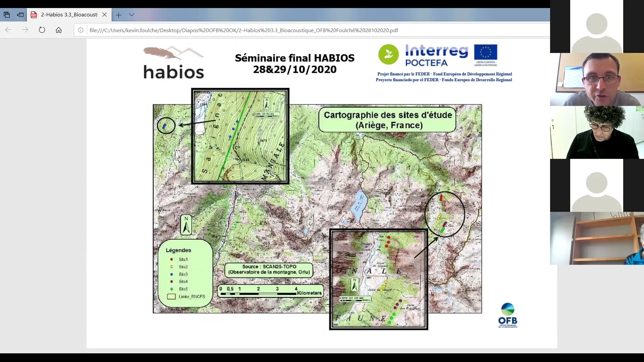
Task: Switch to the 2-Habios 3.3_Bioacousti tab
Action: (x=69, y=15)
